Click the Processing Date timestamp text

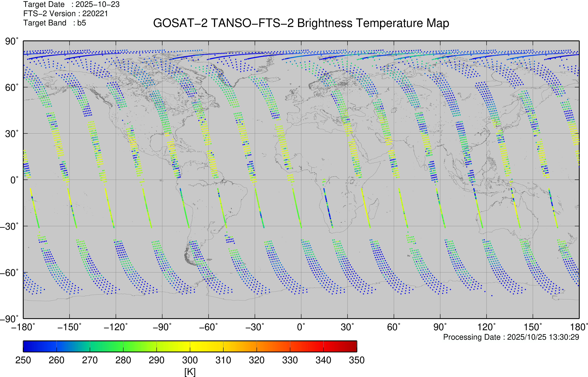pyautogui.click(x=511, y=337)
